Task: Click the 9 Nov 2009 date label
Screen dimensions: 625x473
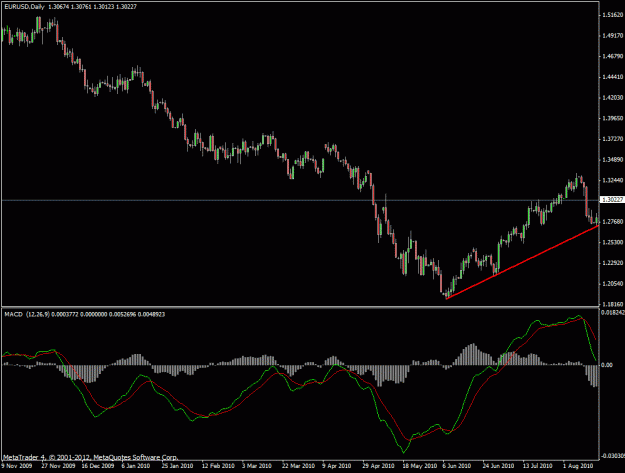Action: tap(17, 465)
